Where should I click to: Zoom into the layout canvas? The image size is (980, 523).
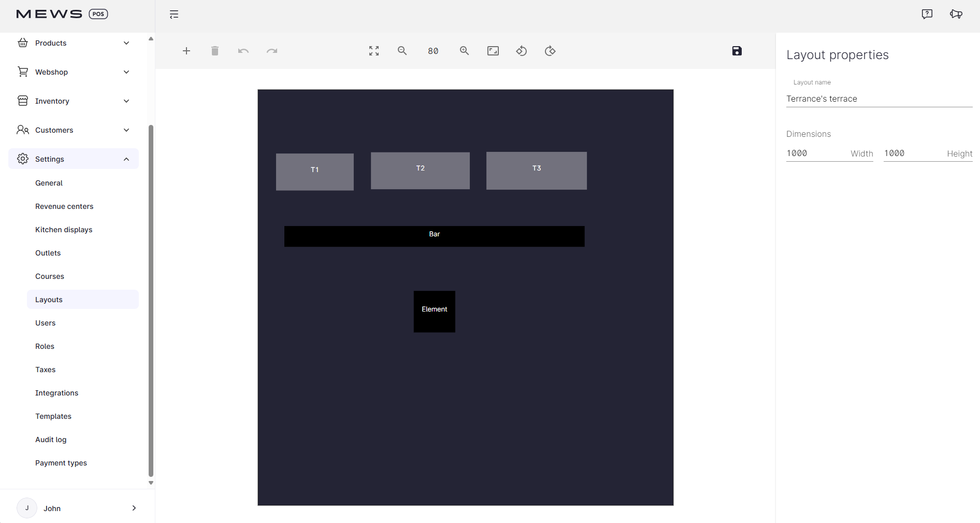click(x=464, y=51)
